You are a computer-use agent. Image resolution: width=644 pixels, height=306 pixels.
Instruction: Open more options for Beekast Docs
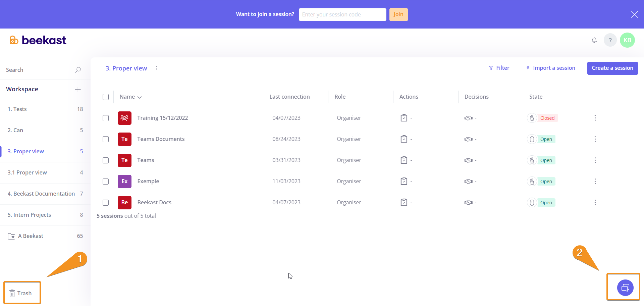[x=595, y=202]
